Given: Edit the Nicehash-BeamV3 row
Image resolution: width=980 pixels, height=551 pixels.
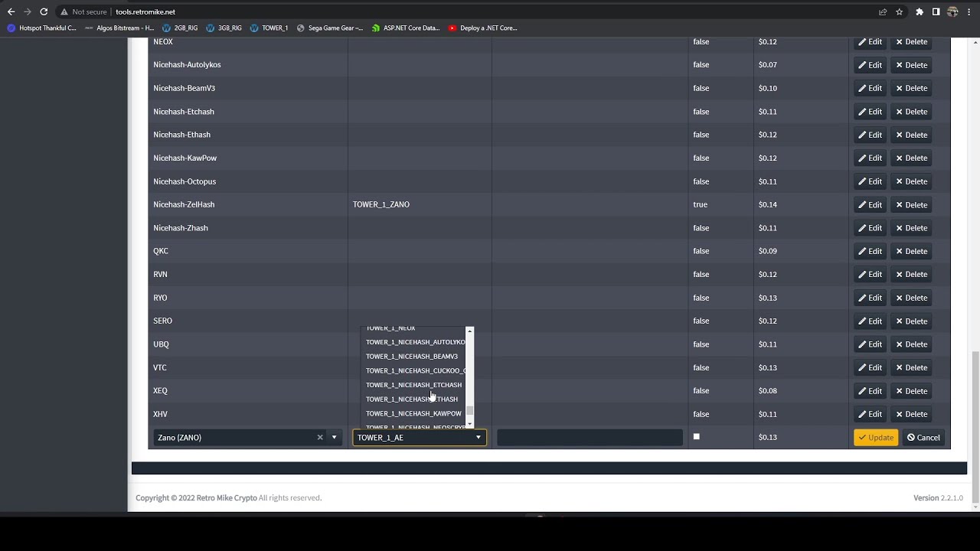Looking at the screenshot, I should (x=870, y=88).
